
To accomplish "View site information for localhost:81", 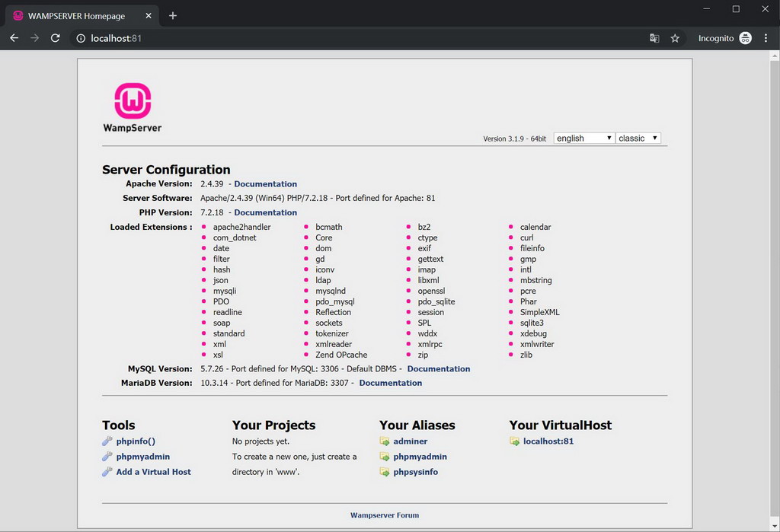I will 81,38.
